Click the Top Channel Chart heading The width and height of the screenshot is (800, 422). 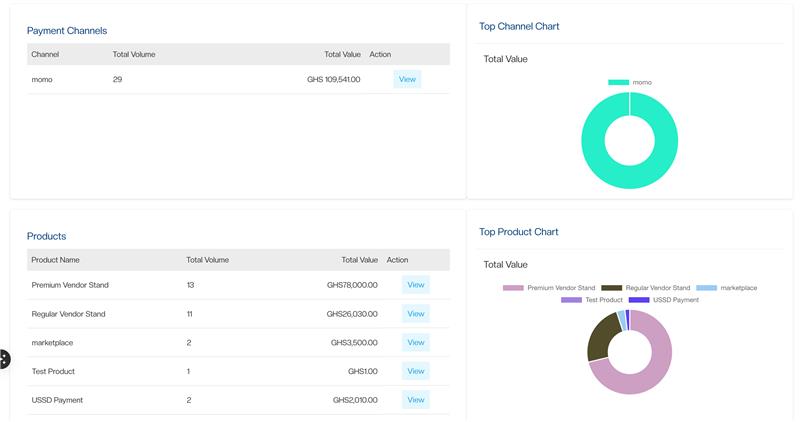(x=519, y=26)
